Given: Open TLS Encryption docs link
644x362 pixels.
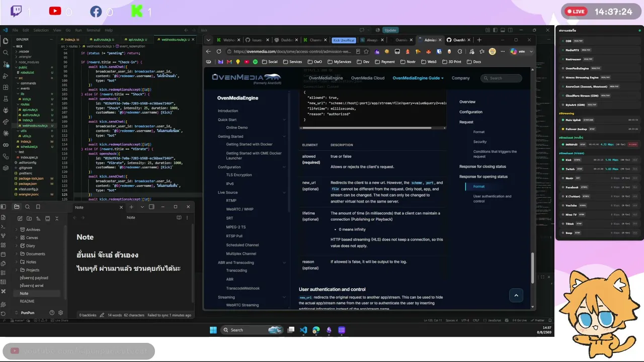Looking at the screenshot, I should point(239,175).
